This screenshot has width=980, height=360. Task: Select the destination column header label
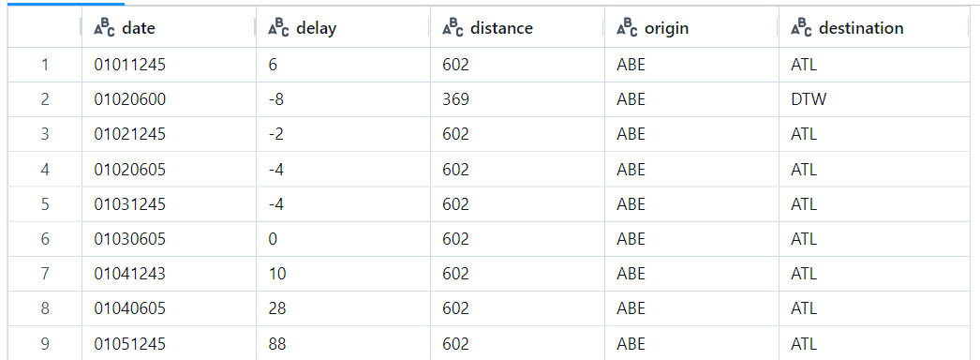861,28
